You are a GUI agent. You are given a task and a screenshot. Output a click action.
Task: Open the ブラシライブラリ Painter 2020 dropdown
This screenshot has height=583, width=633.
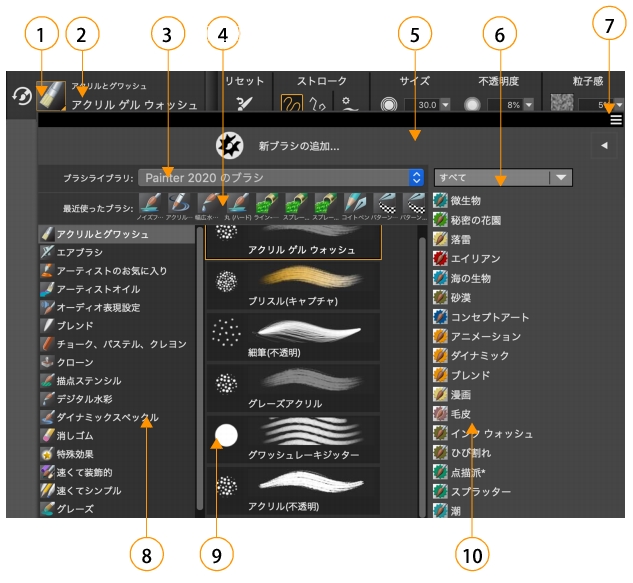pyautogui.click(x=281, y=176)
